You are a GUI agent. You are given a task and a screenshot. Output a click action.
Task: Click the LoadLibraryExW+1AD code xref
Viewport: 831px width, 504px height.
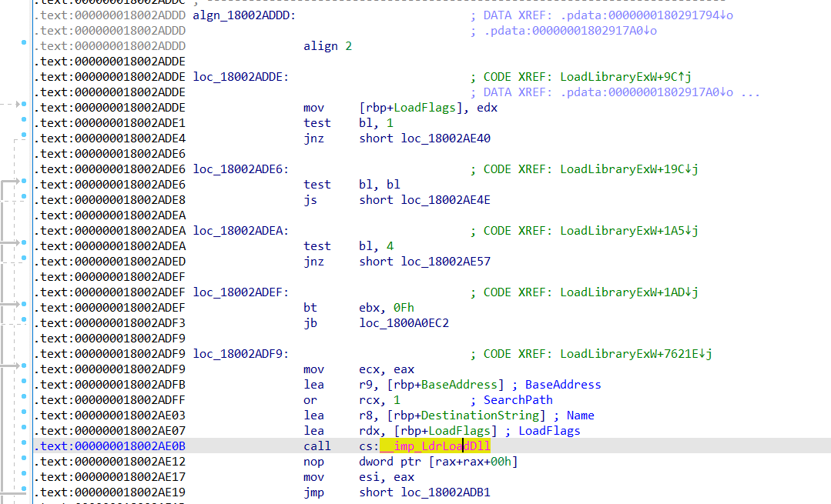click(x=629, y=292)
